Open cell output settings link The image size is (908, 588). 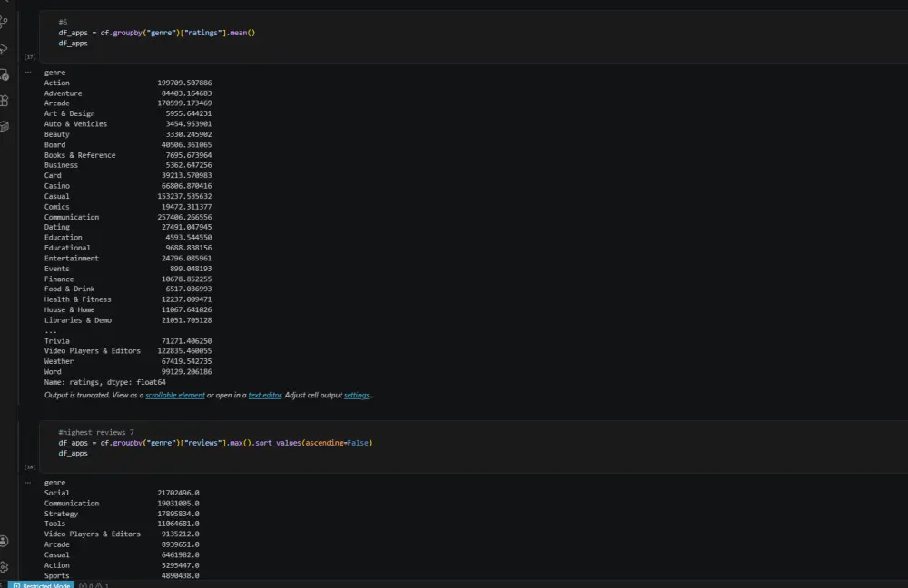[x=357, y=396]
